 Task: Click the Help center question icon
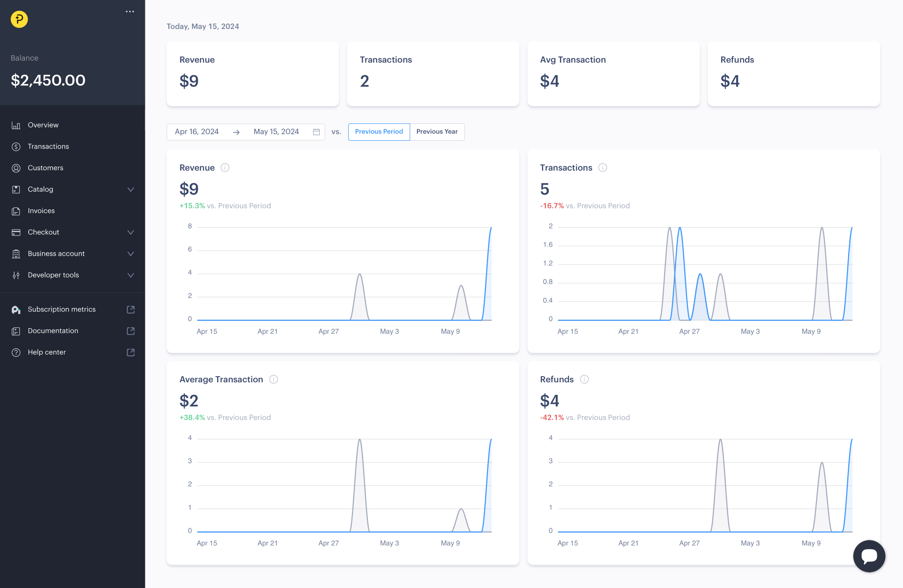click(16, 352)
